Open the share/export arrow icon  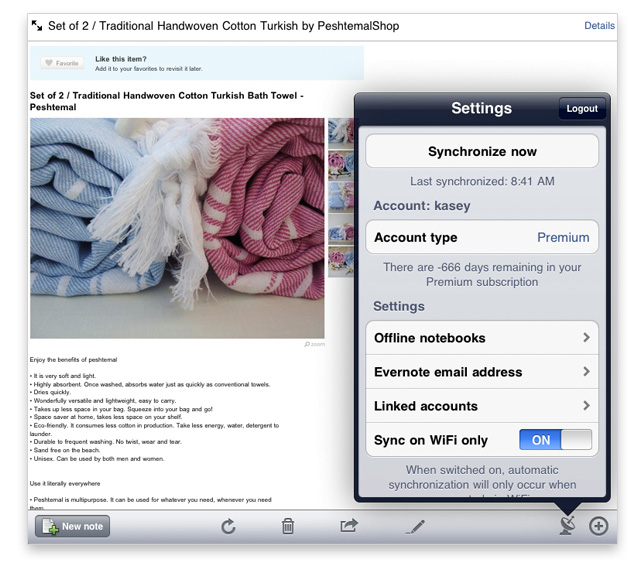click(x=349, y=525)
